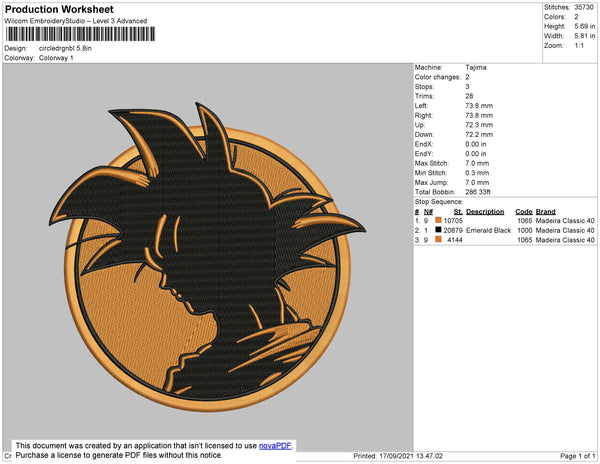This screenshot has height=464, width=600.
Task: Click the 'Brand' column header
Action: [545, 212]
